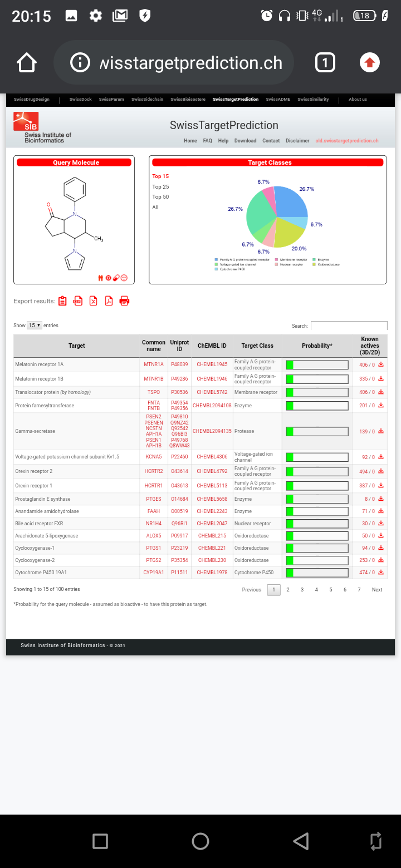401x868 pixels.
Task: Sort table by Target column header
Action: 77,346
